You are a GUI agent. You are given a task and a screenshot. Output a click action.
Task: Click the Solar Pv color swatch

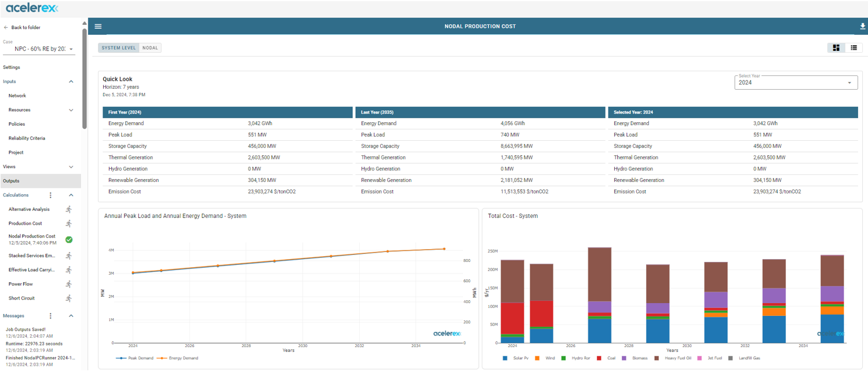505,358
